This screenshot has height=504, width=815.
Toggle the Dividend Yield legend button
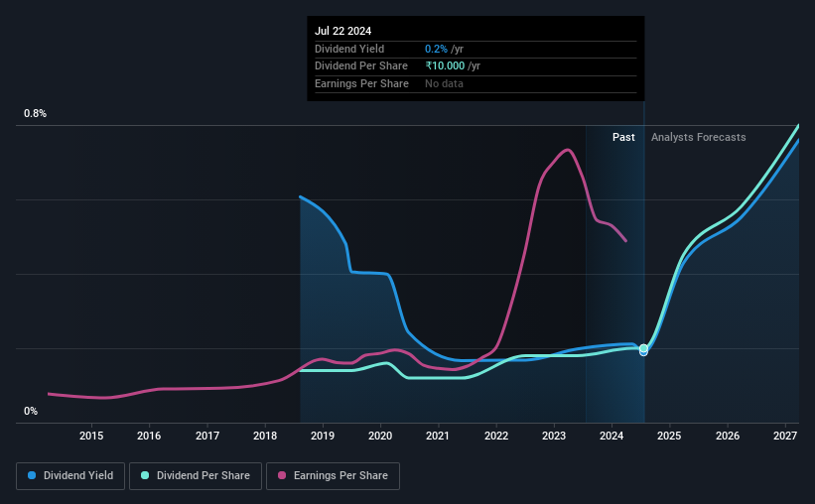pos(70,476)
